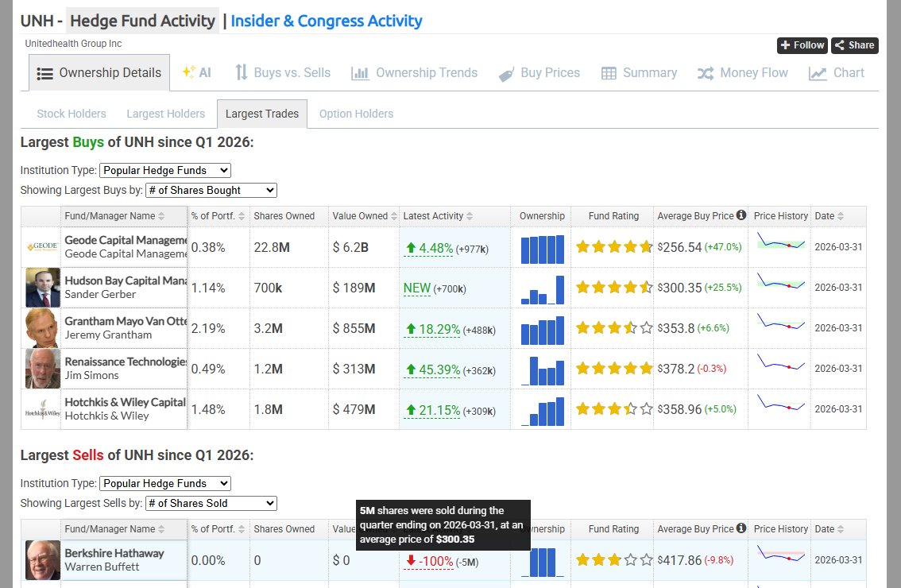Viewport: 901px width, 588px height.
Task: Open Institution Type dropdown for Largest Sells
Action: (x=165, y=483)
